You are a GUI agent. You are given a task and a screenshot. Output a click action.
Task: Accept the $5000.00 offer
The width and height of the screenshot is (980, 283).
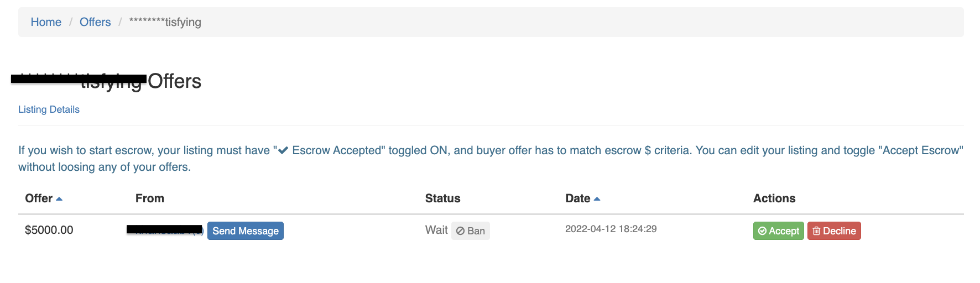tap(779, 231)
